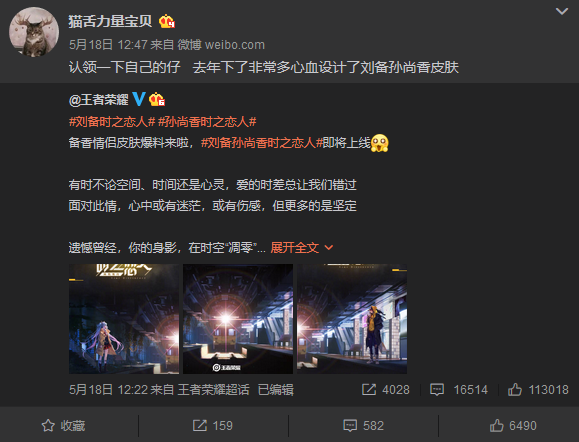Screen dimensions: 579x442
Task: Click repost button showing 159
Action: [x=213, y=425]
